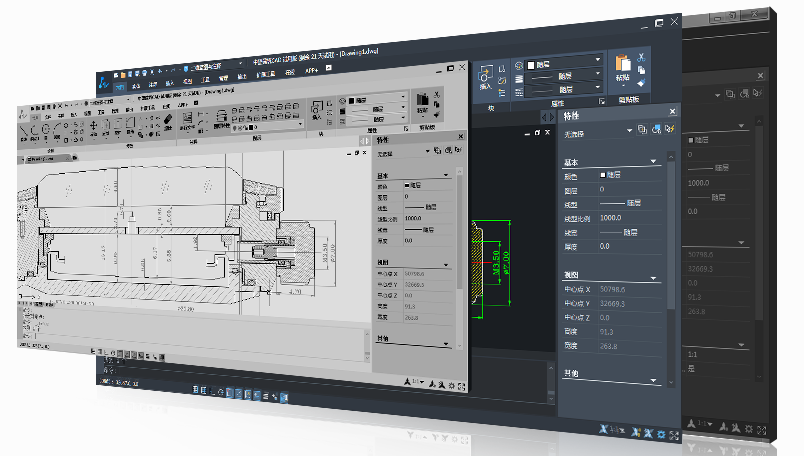
Task: Select the Circle tool in the light front window
Action: pos(46,130)
